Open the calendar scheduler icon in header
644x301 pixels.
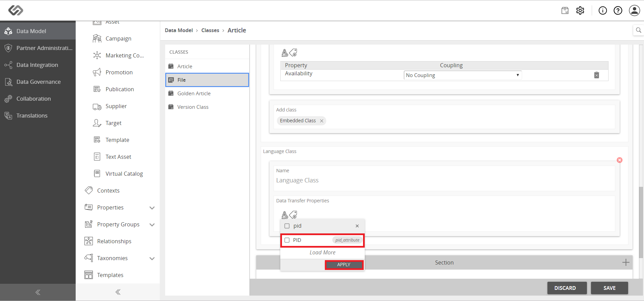[565, 10]
